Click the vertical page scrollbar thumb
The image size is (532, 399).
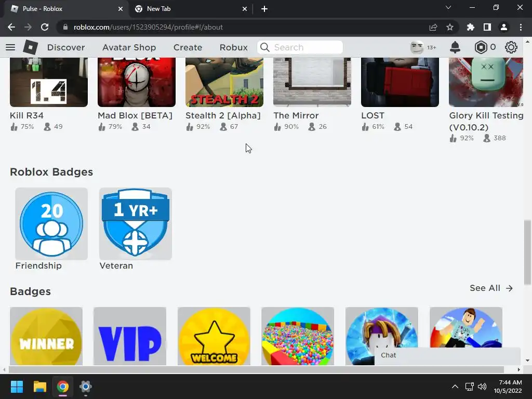pyautogui.click(x=527, y=252)
